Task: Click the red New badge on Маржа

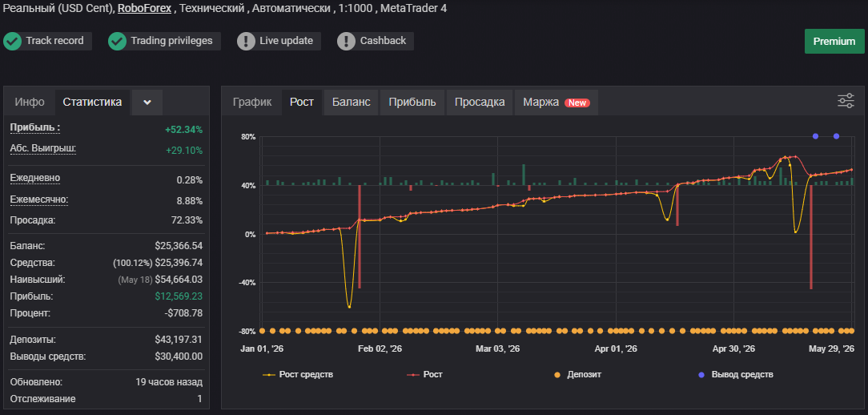Action: (577, 103)
